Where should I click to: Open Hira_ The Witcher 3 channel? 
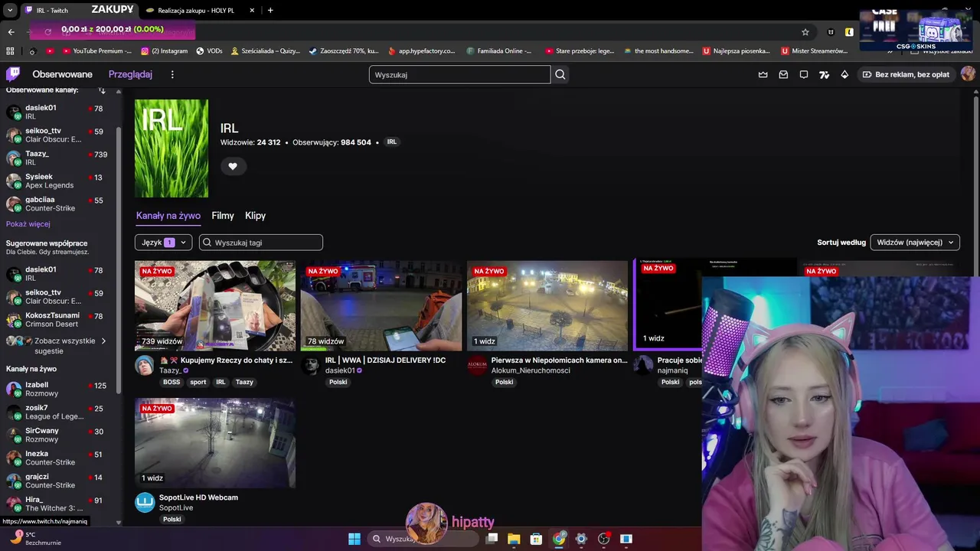(57, 504)
